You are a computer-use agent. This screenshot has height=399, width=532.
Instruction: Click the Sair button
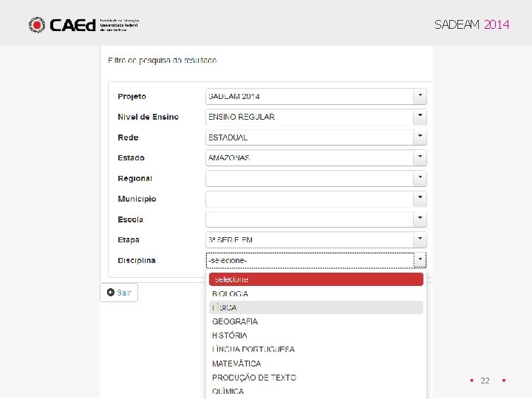pyautogui.click(x=119, y=293)
